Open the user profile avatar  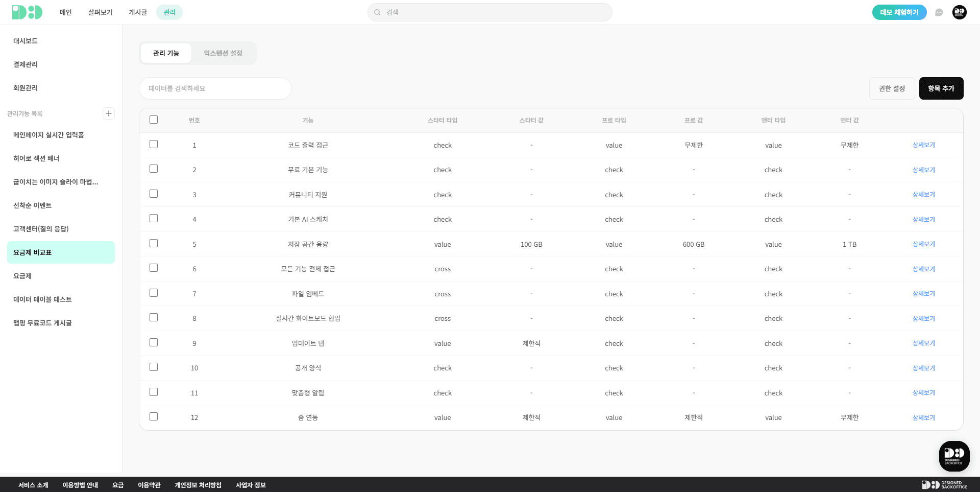click(960, 12)
